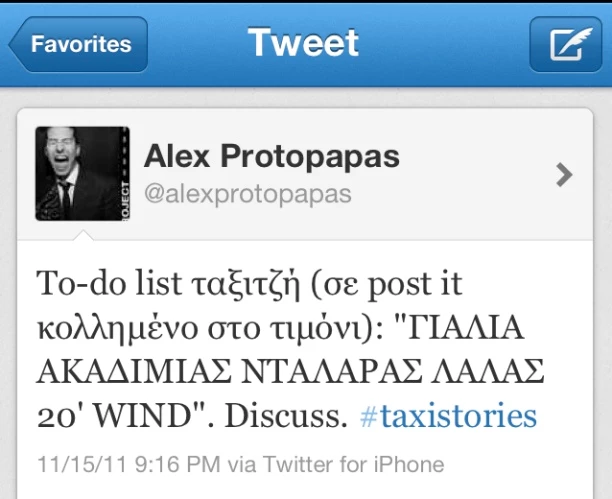Click the pointed arrow tip of the Favorites button
This screenshot has height=499, width=612.
click(x=16, y=44)
